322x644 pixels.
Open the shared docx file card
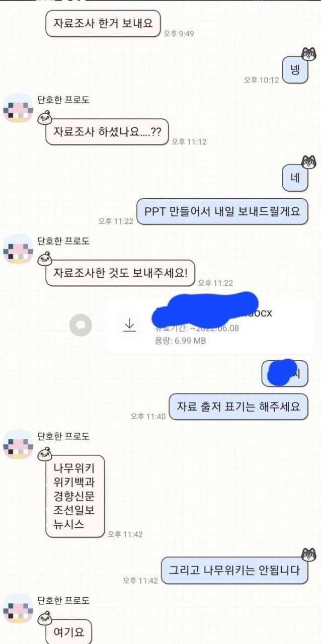click(212, 325)
